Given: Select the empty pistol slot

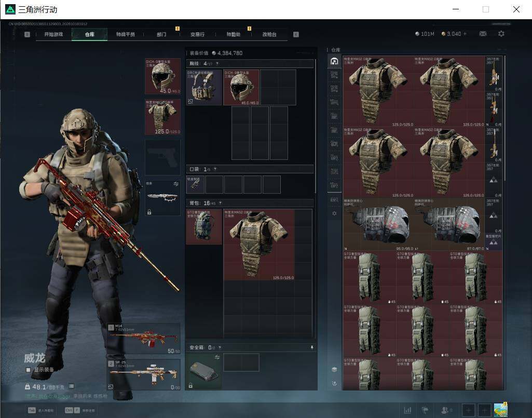Looking at the screenshot, I should tap(162, 157).
